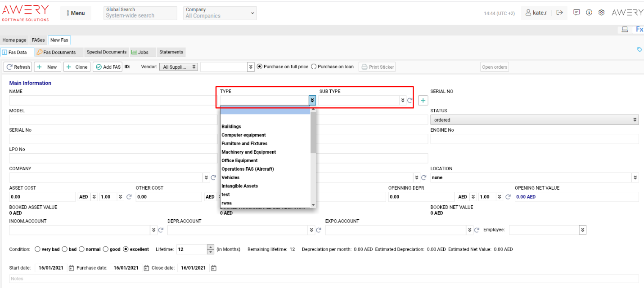
Task: Open the settings gear icon
Action: (601, 13)
